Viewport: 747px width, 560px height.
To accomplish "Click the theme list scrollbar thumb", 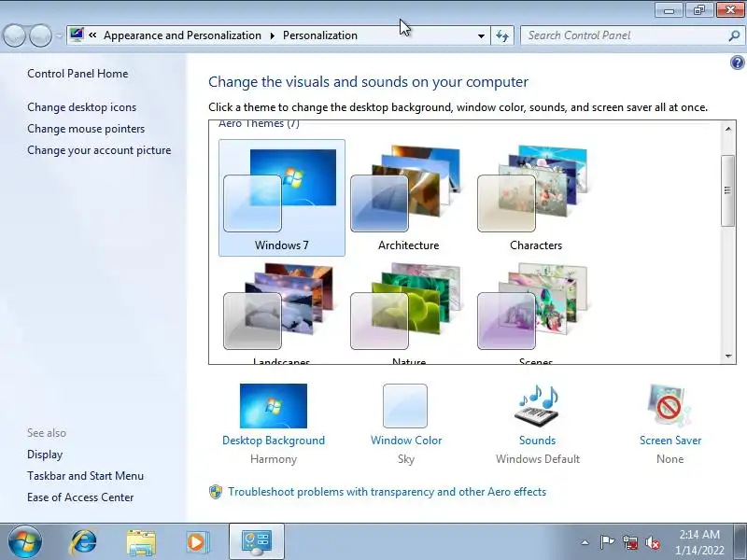I will [728, 190].
